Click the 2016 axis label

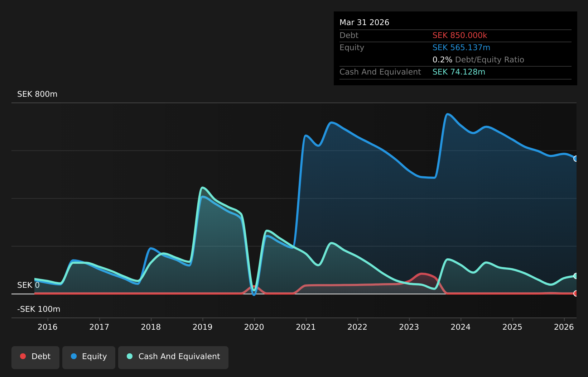[48, 327]
